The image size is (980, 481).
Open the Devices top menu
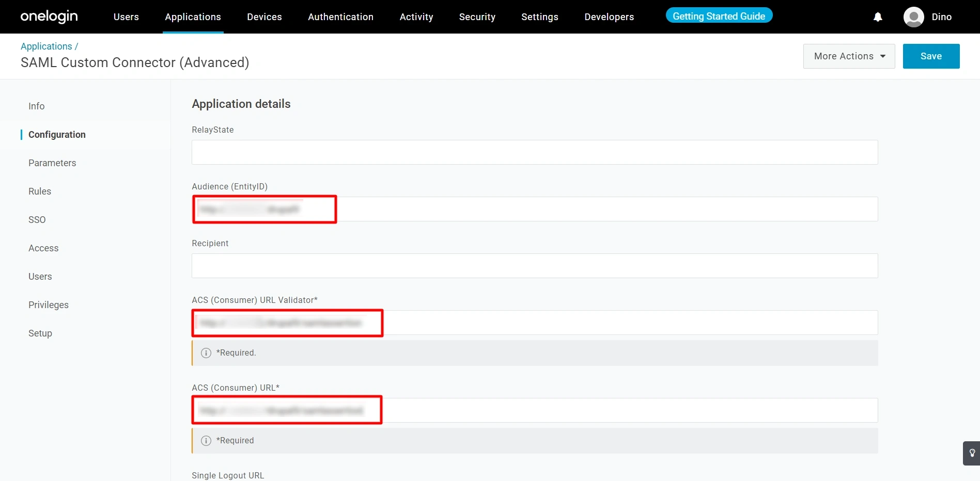[265, 17]
